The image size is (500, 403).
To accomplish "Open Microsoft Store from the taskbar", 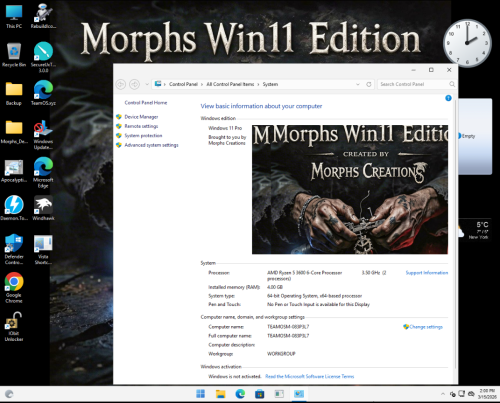I will point(260,394).
